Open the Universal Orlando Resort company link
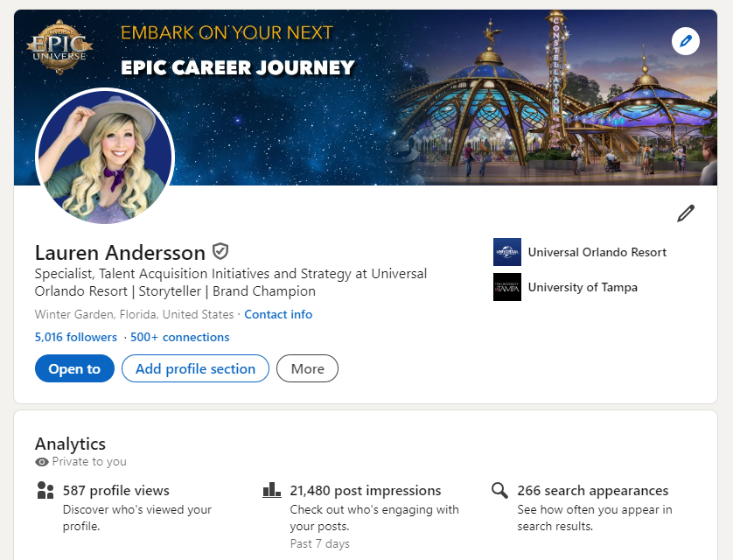The image size is (733, 560). point(597,252)
